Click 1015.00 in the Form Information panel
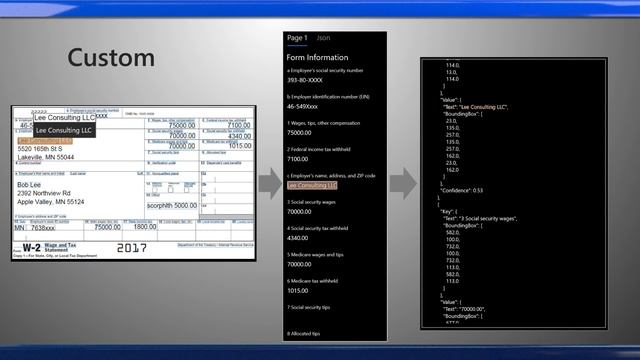Viewport: 640px width, 360px height. 297,291
